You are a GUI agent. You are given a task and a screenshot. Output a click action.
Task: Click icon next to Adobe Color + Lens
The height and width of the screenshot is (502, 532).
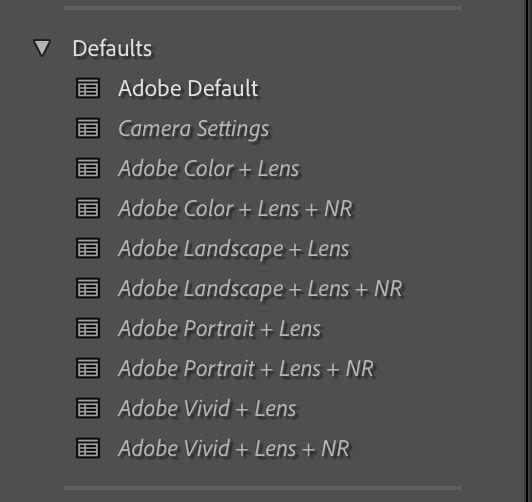point(88,168)
